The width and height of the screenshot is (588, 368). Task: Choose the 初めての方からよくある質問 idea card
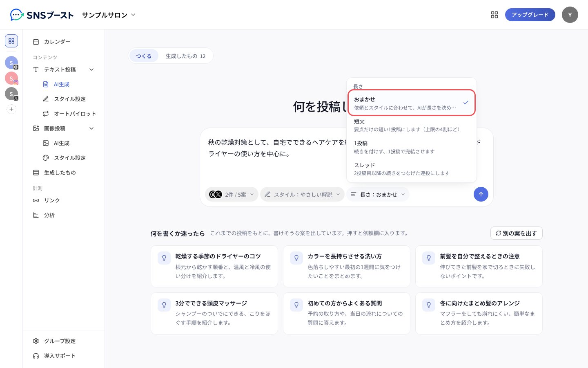tap(347, 313)
